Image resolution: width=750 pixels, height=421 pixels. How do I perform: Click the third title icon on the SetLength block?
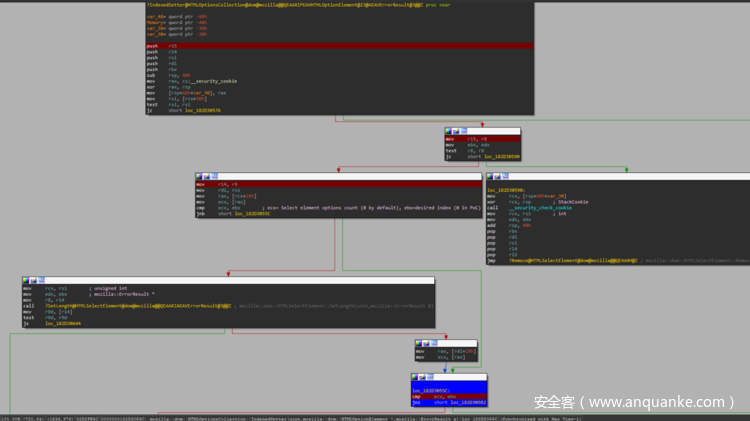click(x=41, y=280)
